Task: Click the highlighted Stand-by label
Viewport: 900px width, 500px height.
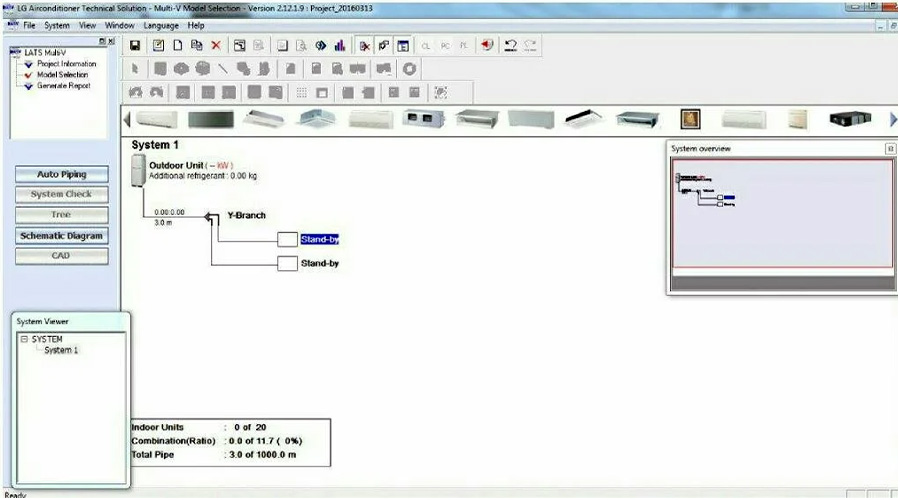Action: click(320, 239)
